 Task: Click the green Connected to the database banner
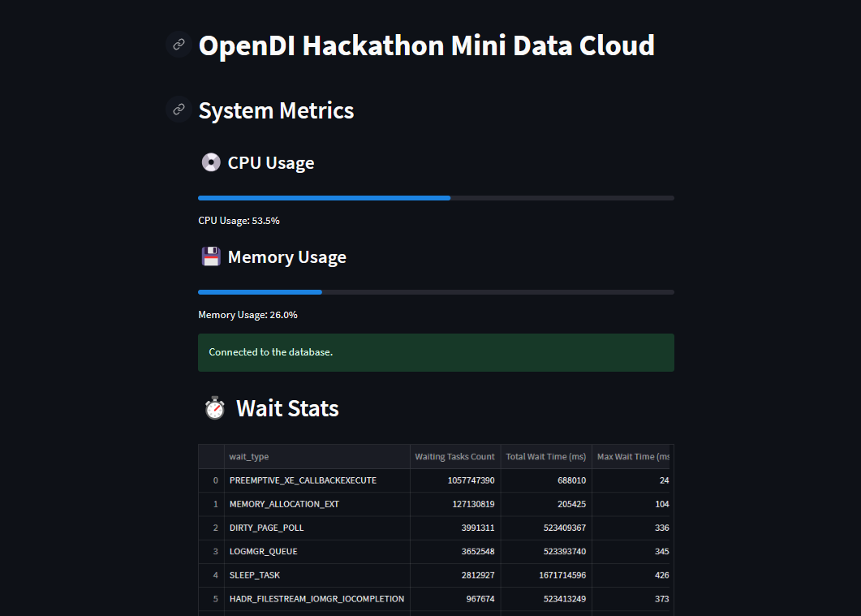coord(436,352)
